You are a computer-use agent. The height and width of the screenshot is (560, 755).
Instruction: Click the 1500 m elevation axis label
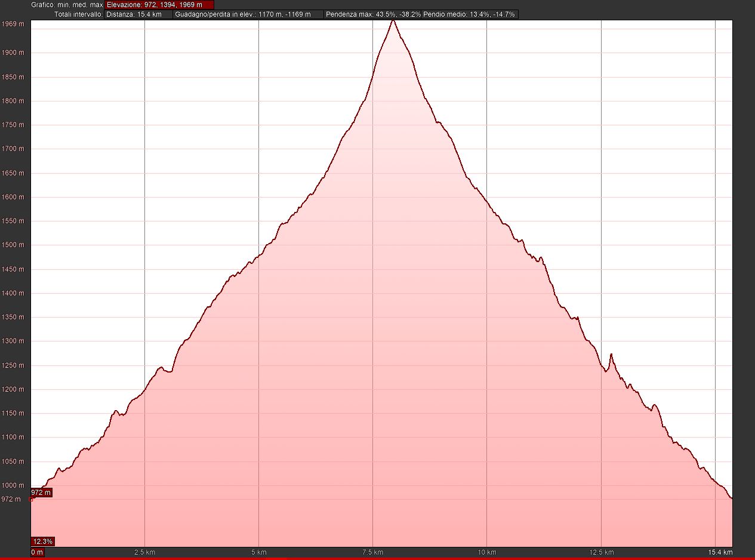click(x=13, y=245)
